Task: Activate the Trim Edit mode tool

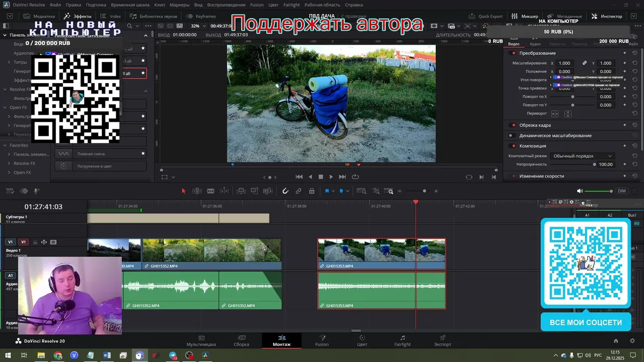Action: click(x=197, y=191)
